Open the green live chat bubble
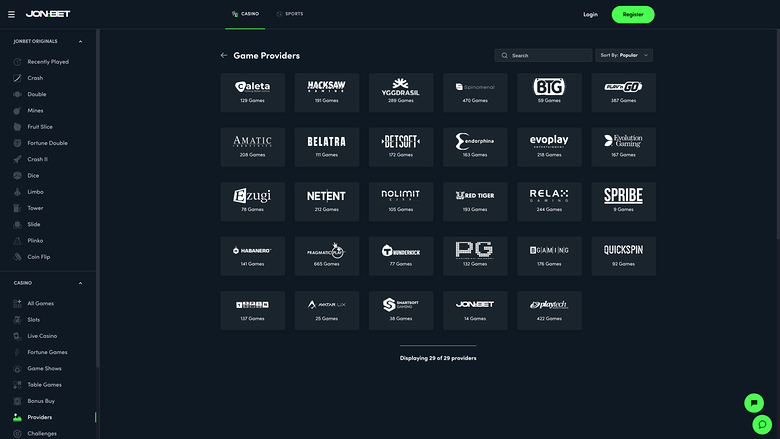This screenshot has height=439, width=780. (754, 403)
